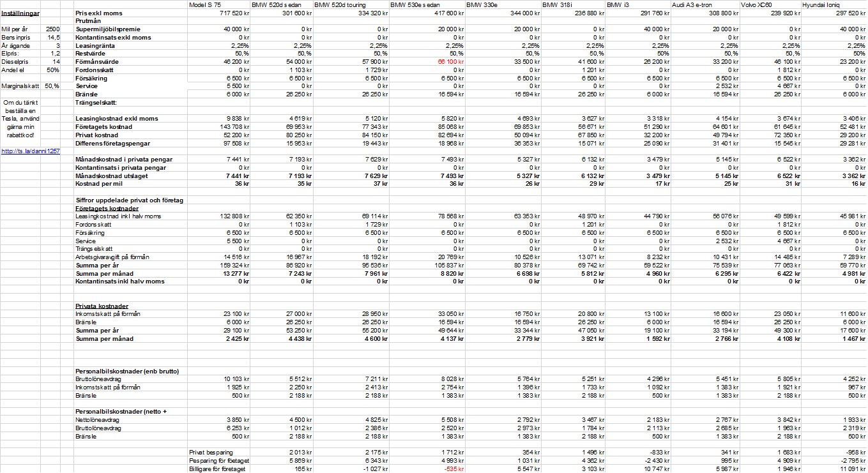
Task: Select Hyundai Ioniq price 297 520 kr
Action: 850,13
